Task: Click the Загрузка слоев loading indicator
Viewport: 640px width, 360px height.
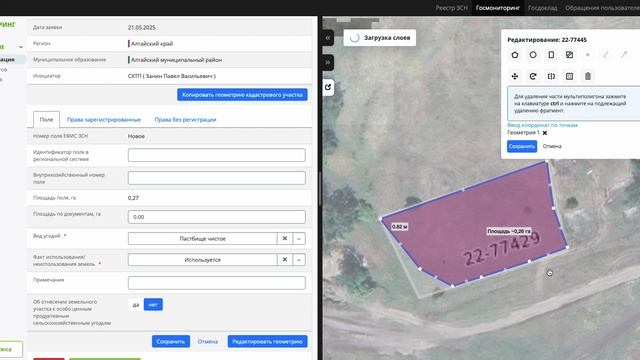Action: [x=380, y=38]
